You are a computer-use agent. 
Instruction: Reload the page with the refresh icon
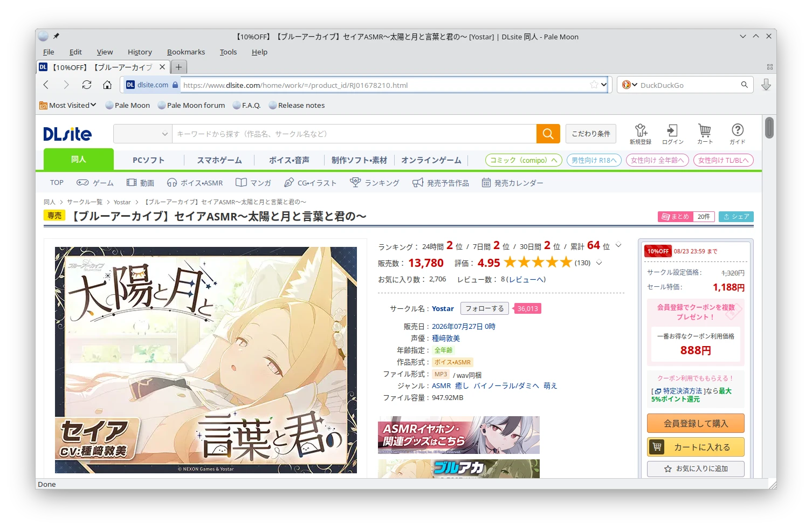pos(87,85)
